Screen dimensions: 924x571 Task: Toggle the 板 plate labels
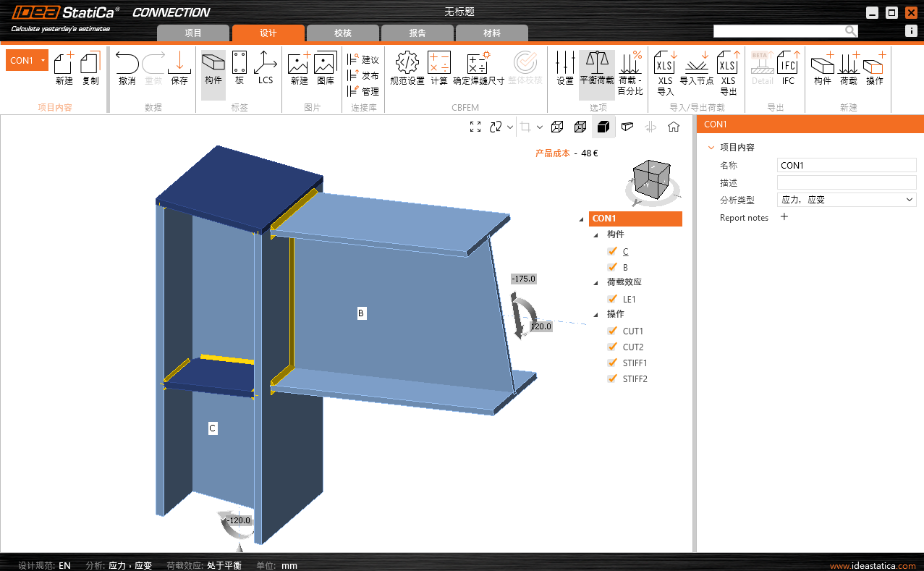tap(240, 69)
